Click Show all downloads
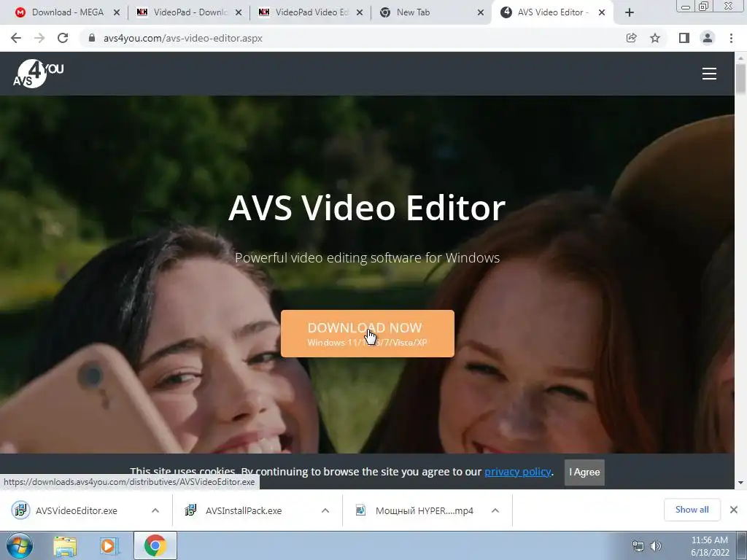This screenshot has width=747, height=560. point(692,510)
